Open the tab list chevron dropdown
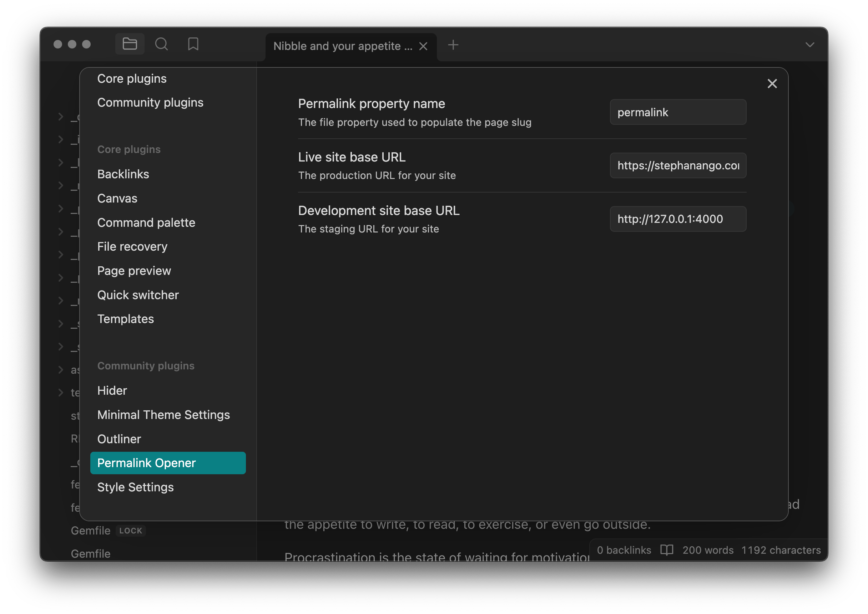The width and height of the screenshot is (868, 614). (x=809, y=45)
